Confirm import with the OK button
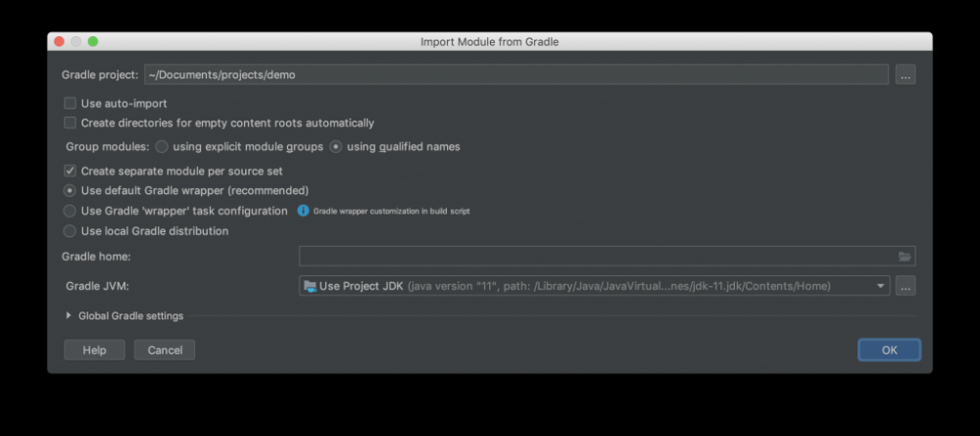 point(889,350)
